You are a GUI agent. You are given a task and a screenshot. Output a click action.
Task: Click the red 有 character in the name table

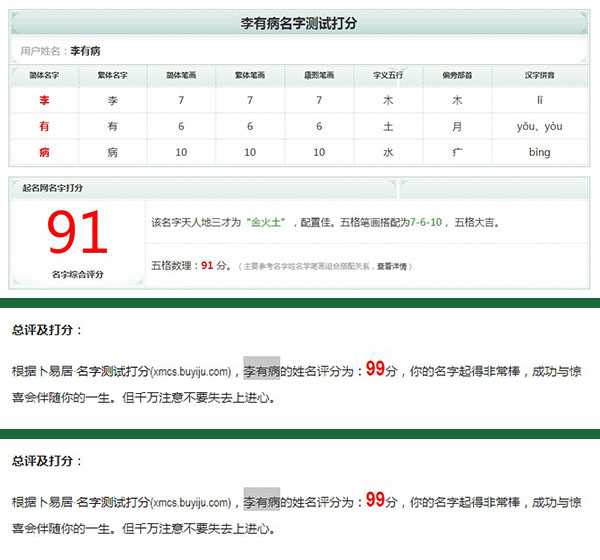pos(44,126)
